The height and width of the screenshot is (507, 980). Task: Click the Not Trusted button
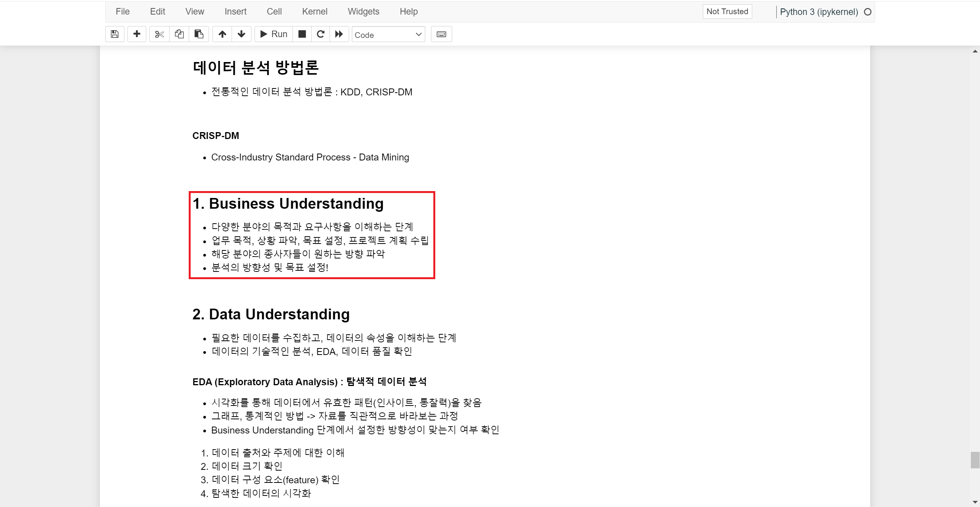[727, 11]
